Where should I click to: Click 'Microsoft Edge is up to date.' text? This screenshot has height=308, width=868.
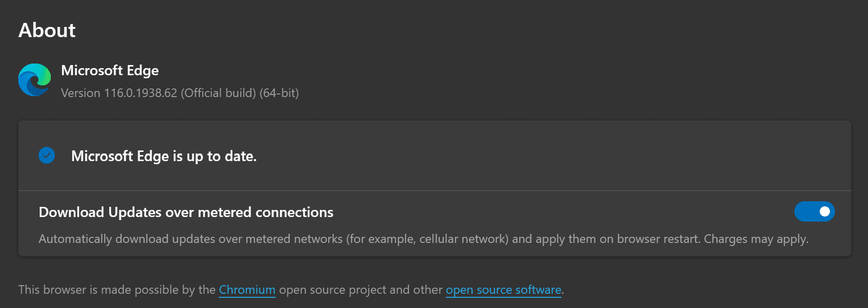pos(164,156)
